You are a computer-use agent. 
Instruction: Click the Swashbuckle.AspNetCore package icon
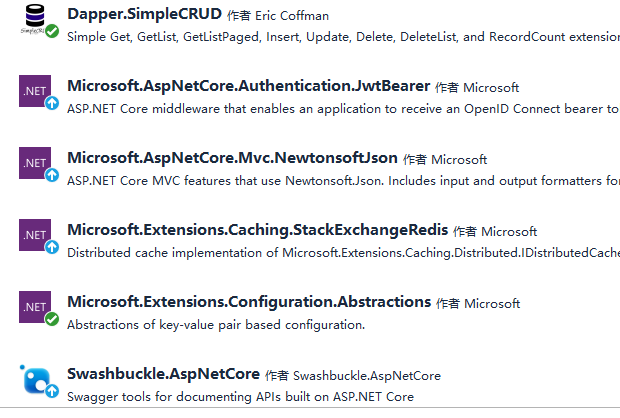click(x=34, y=380)
